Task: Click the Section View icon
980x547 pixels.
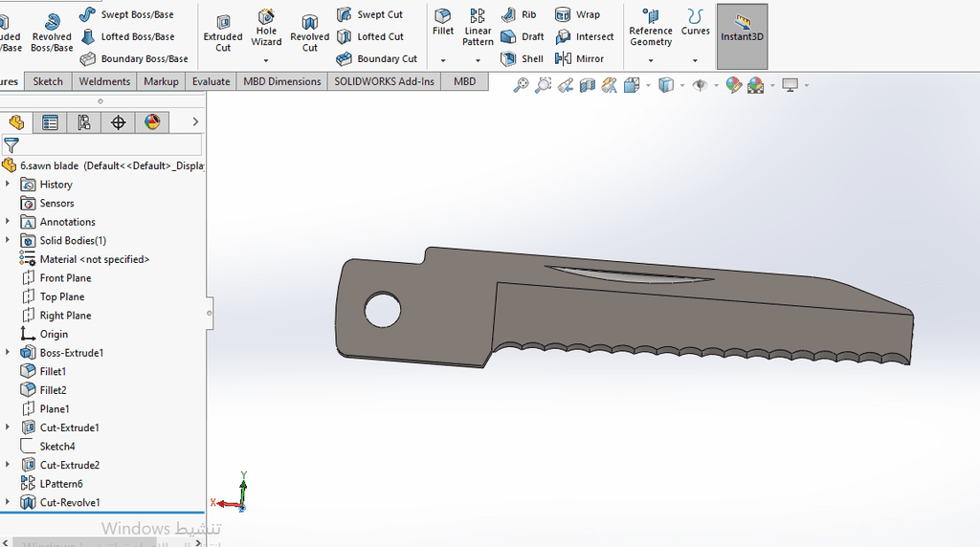Action: point(588,85)
